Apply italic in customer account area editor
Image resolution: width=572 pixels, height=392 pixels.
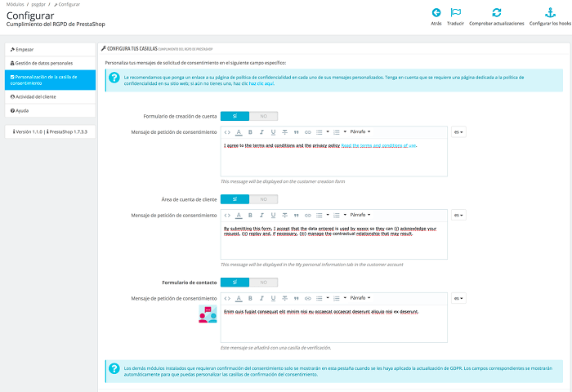click(x=261, y=215)
